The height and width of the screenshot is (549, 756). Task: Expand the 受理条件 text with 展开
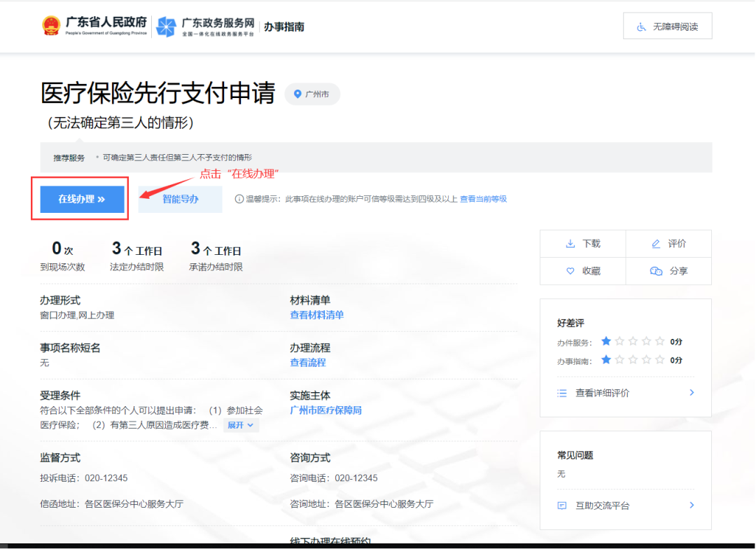coord(241,425)
